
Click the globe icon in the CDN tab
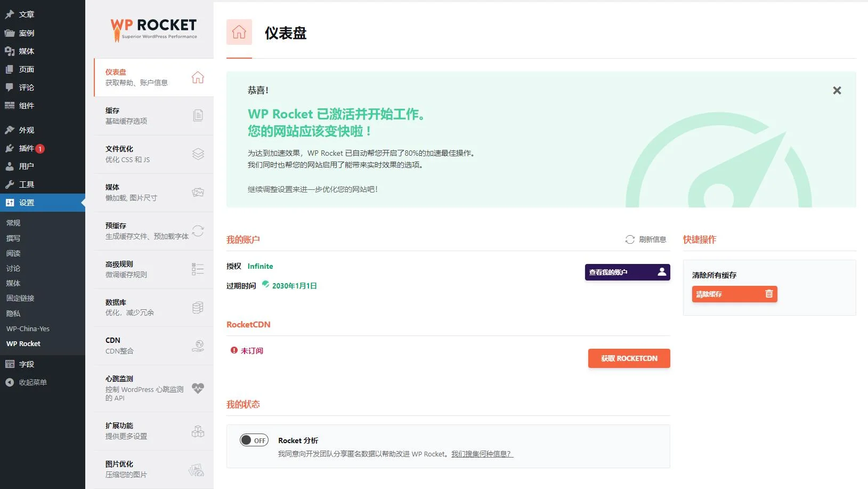(198, 346)
